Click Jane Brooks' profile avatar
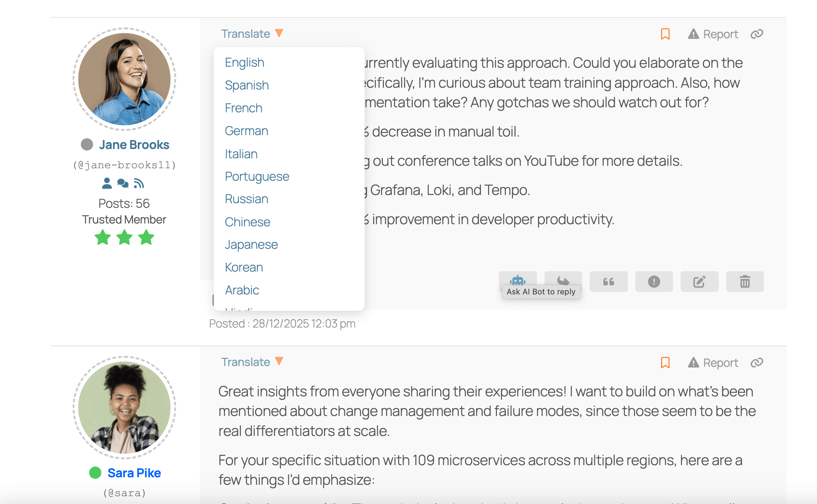Viewport: 817px width, 504px height. tap(125, 79)
